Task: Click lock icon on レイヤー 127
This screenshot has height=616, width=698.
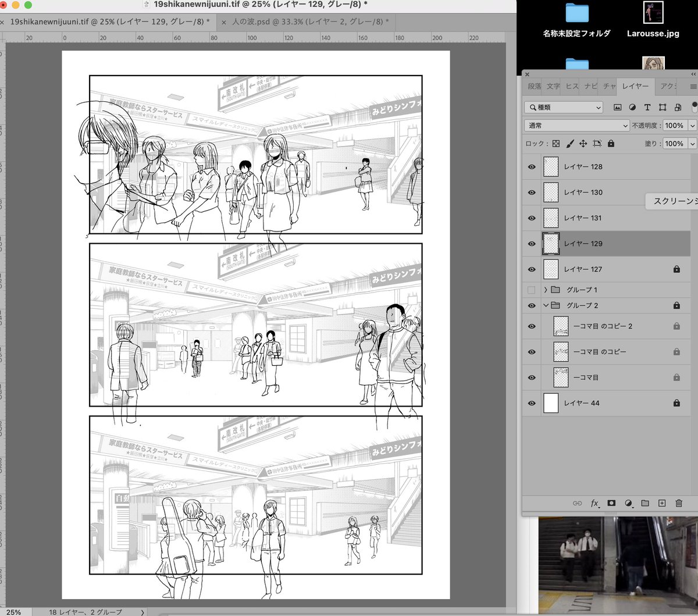Action: pyautogui.click(x=676, y=269)
